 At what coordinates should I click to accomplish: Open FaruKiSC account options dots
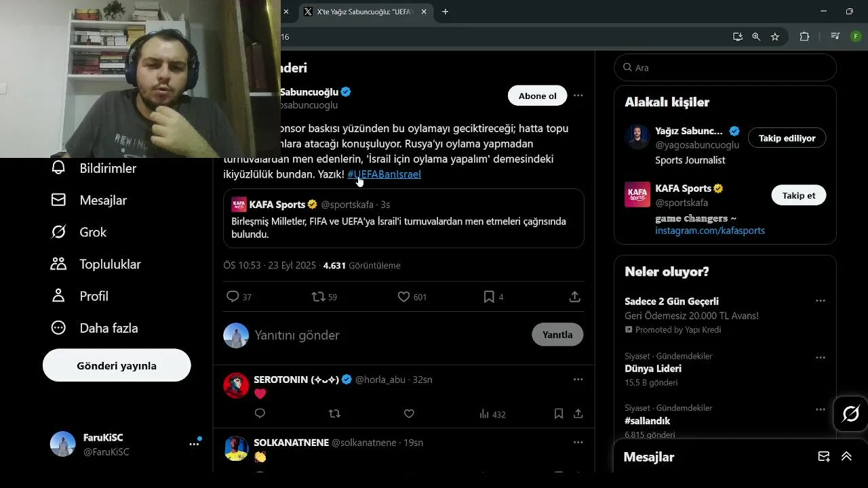coord(194,444)
